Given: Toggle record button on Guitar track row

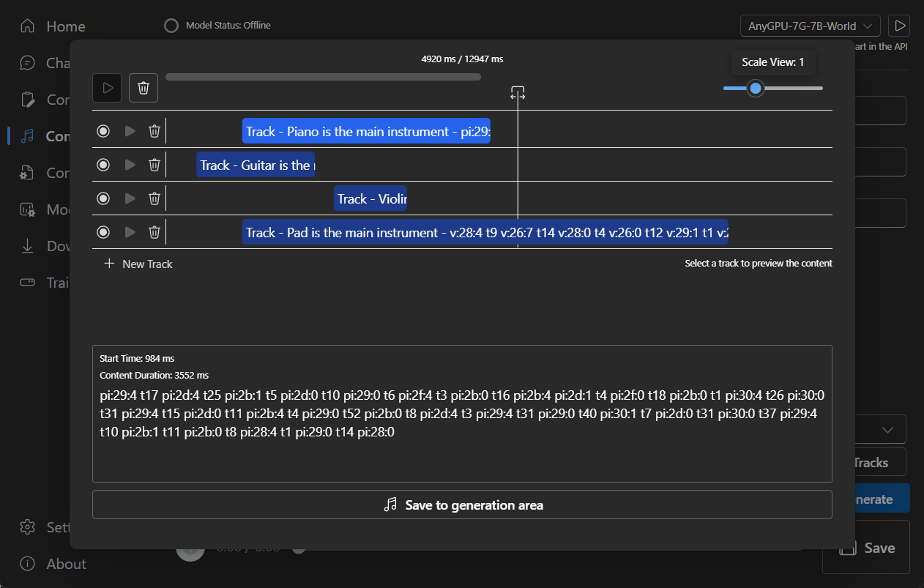Looking at the screenshot, I should 103,165.
